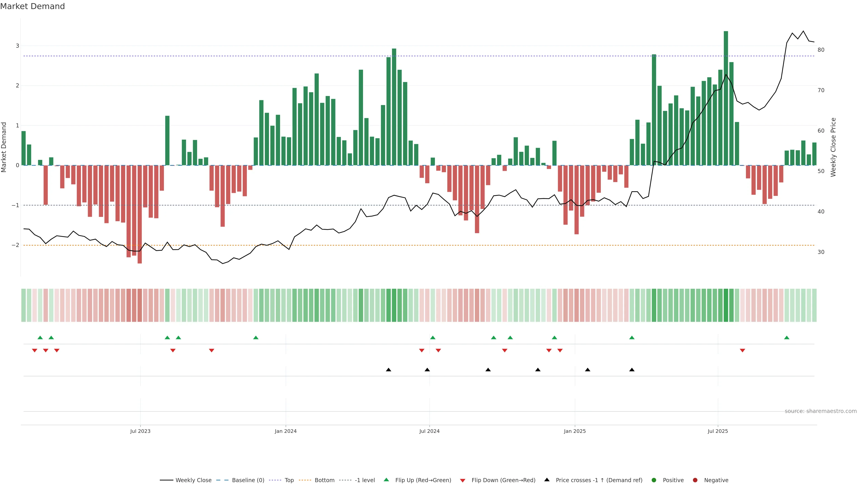Click the -1 level legend entry

[365, 480]
